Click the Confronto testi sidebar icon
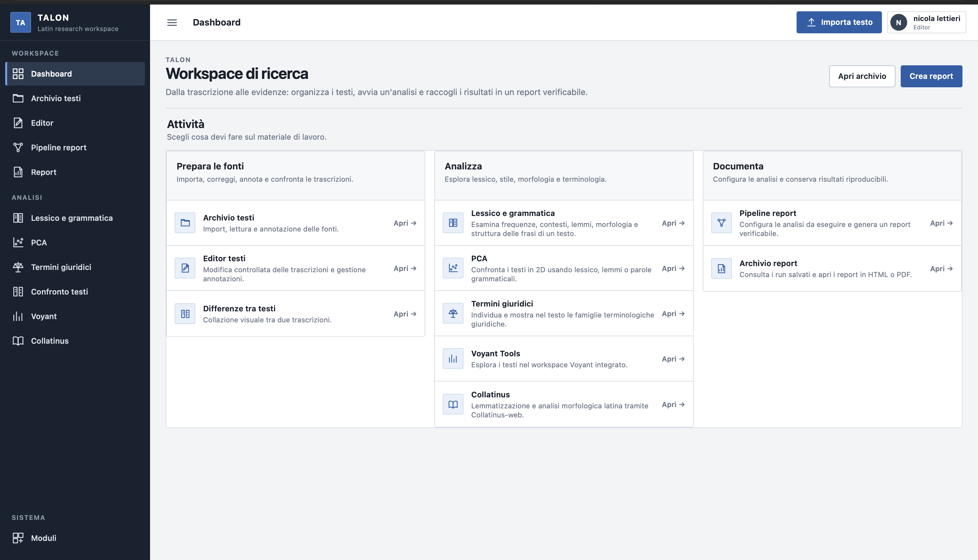The height and width of the screenshot is (560, 978). tap(18, 292)
